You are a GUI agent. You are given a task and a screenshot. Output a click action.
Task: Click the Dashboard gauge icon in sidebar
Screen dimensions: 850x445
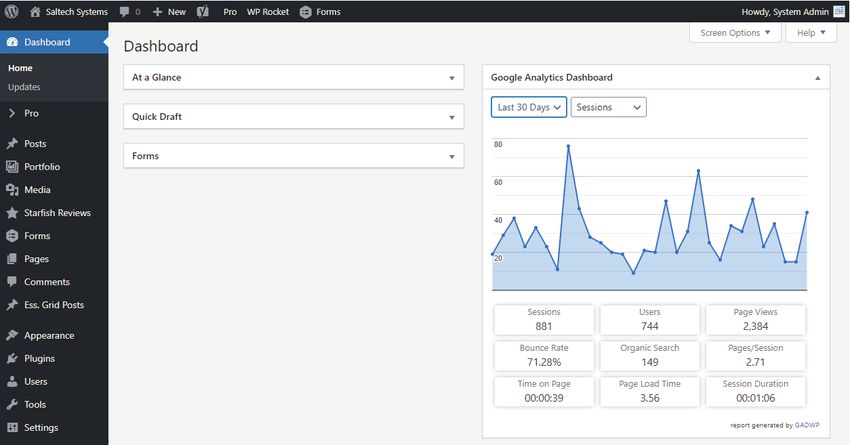click(x=12, y=42)
